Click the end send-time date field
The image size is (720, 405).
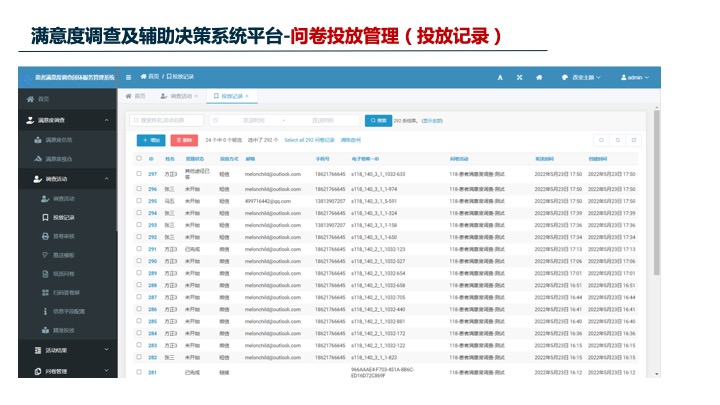point(323,120)
